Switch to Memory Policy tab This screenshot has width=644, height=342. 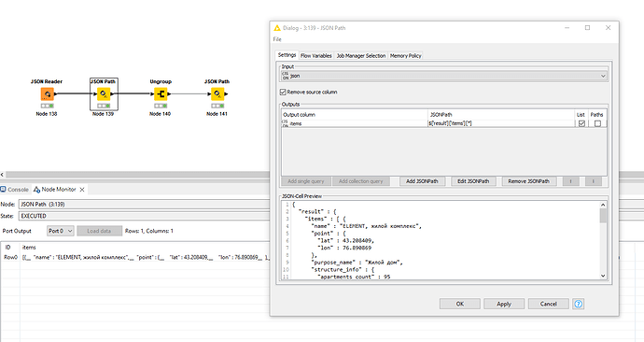tap(405, 55)
